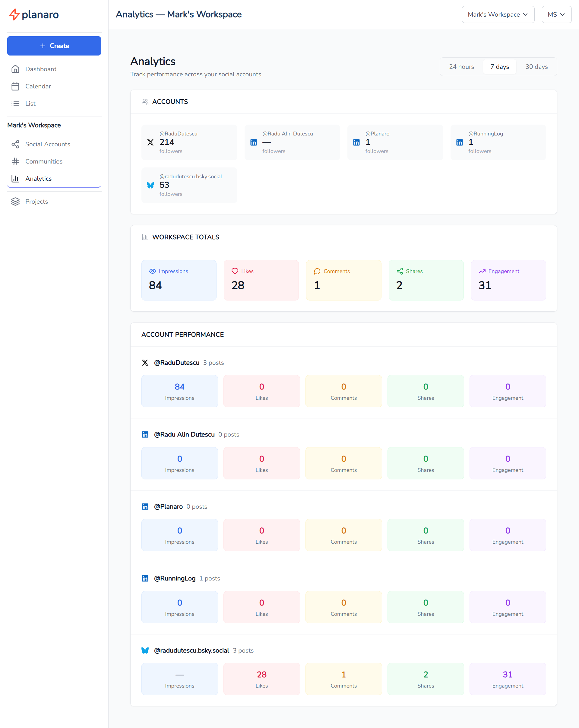Viewport: 579px width, 728px height.
Task: Select the 24 hours time range
Action: [461, 66]
